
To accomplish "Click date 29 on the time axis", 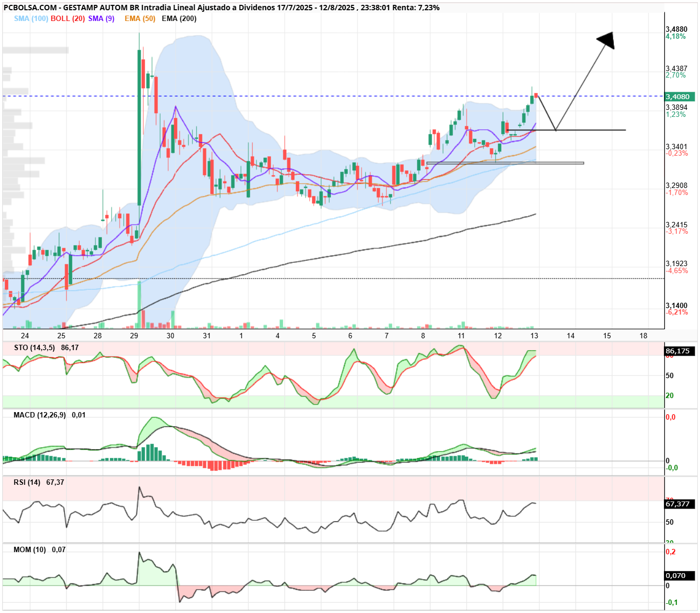I will [134, 336].
